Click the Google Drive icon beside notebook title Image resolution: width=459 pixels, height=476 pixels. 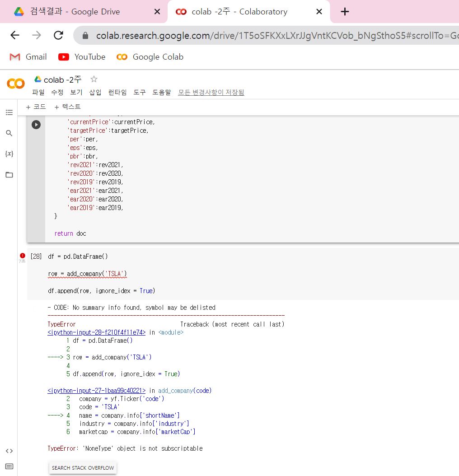click(x=37, y=79)
